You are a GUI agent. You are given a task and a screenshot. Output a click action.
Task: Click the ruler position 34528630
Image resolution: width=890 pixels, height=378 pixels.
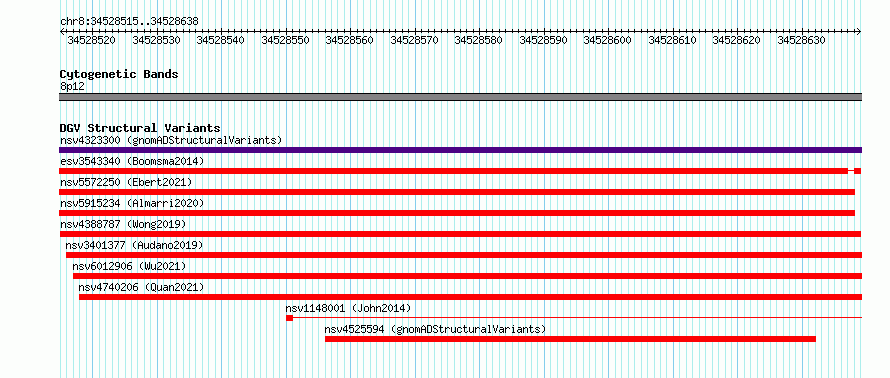(801, 40)
